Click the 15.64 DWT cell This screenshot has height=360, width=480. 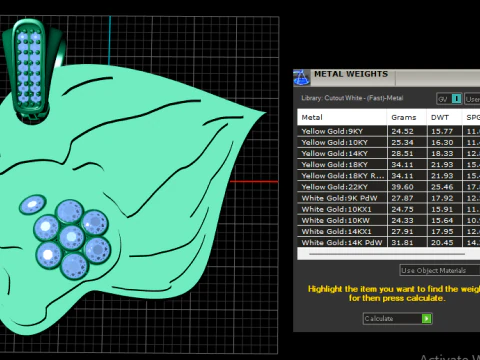coord(444,220)
